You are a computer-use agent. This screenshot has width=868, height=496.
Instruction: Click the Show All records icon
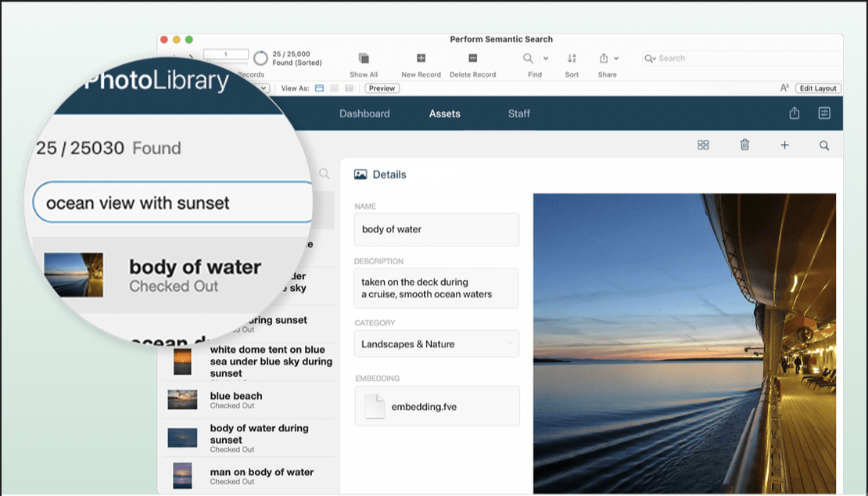click(364, 59)
